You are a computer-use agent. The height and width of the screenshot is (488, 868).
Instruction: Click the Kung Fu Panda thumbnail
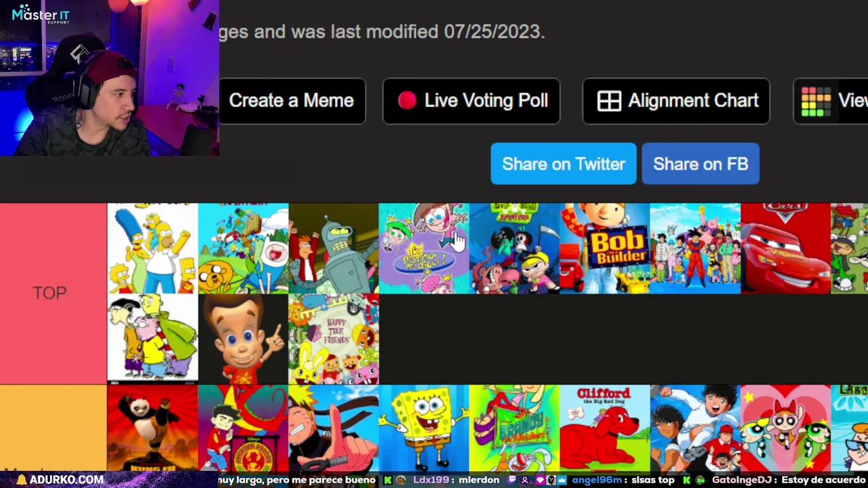pos(153,428)
